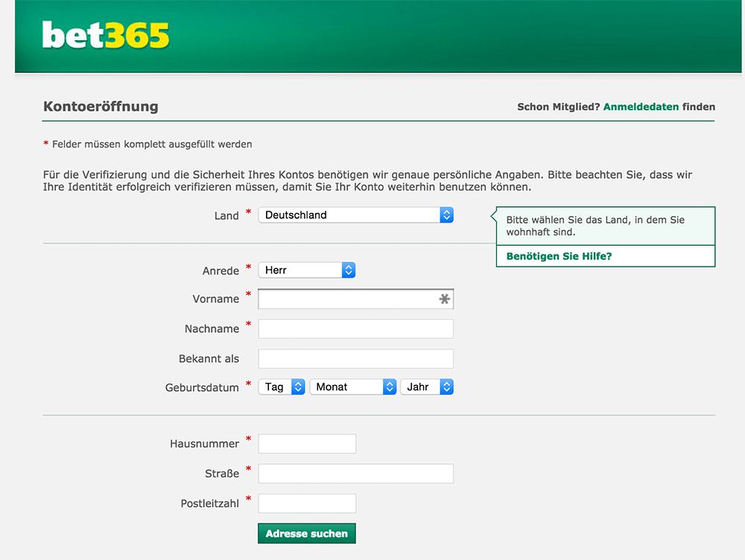745x560 pixels.
Task: Focus the Straße input field
Action: [355, 474]
